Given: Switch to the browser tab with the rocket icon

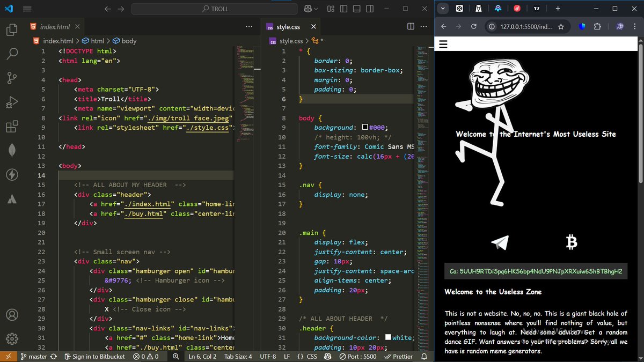Looking at the screenshot, I should [x=498, y=9].
